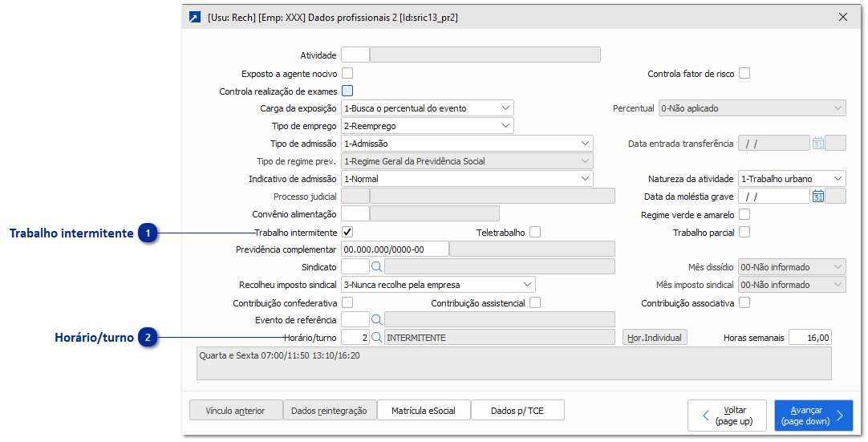Click the Sindicato search magnifier icon
Screen dimensions: 868x442
coord(377,266)
